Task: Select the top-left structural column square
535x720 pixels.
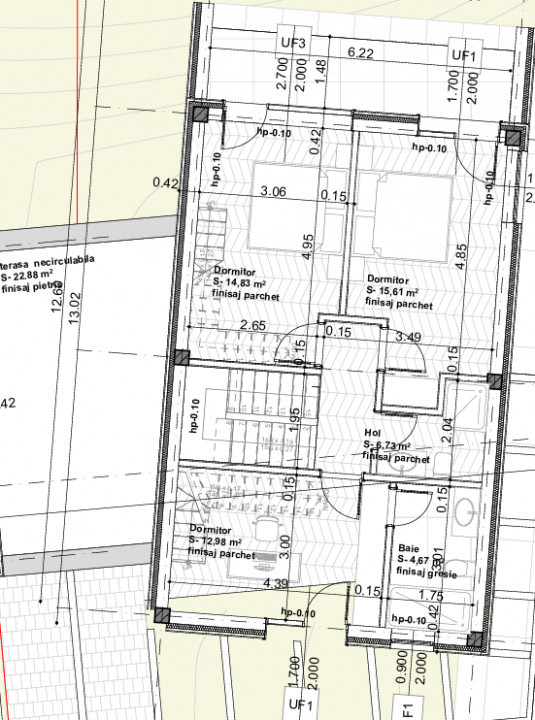Action: pyautogui.click(x=200, y=113)
